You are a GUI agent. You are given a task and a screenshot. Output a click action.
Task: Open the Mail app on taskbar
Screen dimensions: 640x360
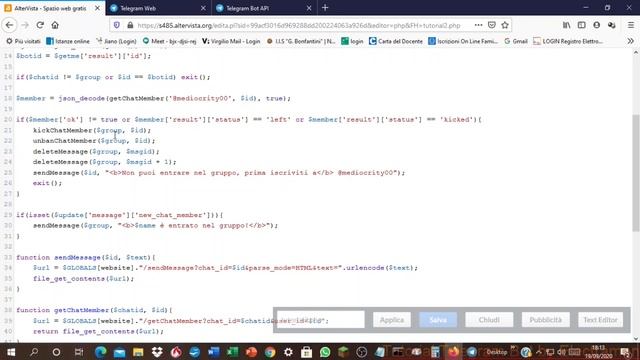[120, 352]
